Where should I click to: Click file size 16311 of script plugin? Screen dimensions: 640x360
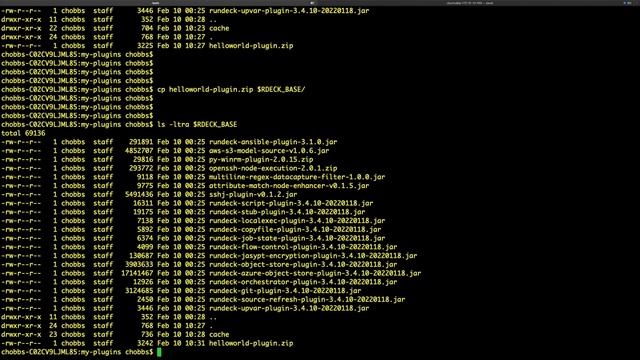143,203
